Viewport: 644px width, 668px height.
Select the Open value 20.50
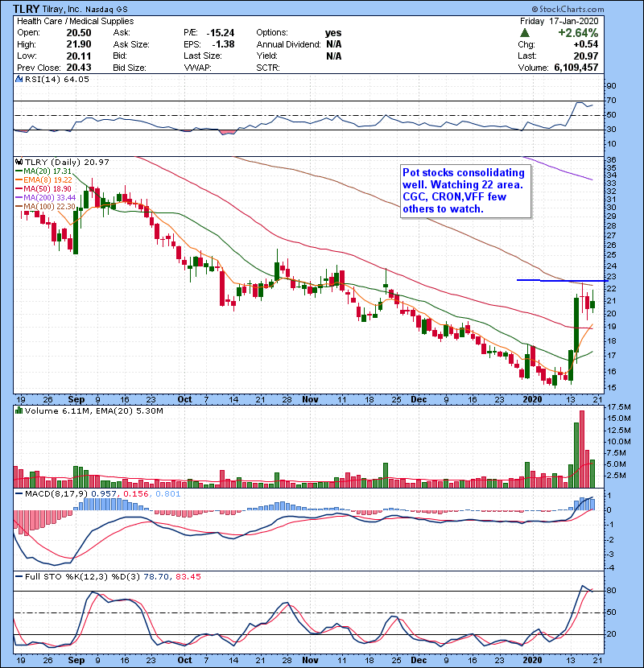79,33
